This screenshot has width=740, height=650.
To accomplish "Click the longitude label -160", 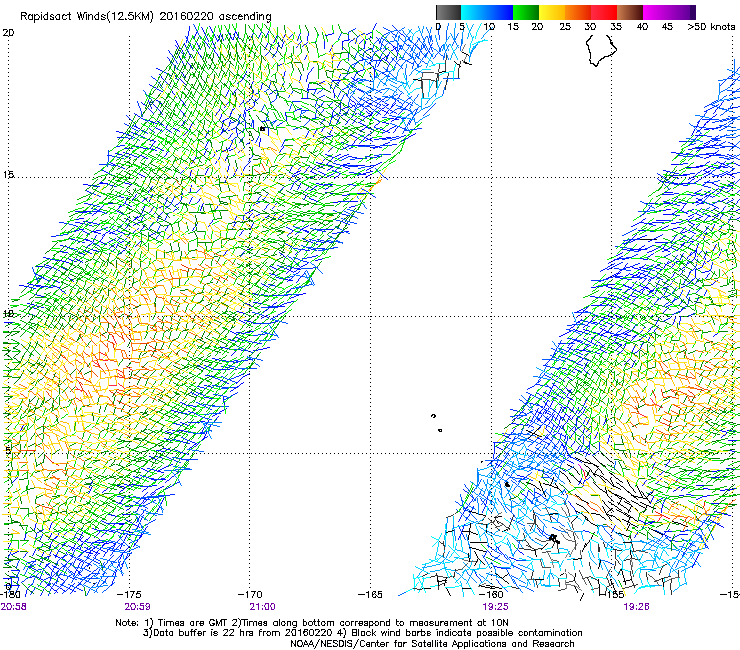I will [x=491, y=594].
